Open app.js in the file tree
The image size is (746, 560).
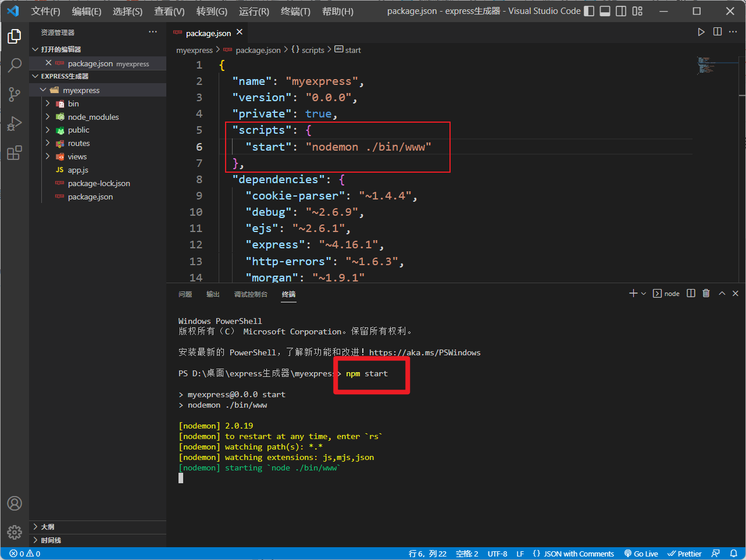98,170
